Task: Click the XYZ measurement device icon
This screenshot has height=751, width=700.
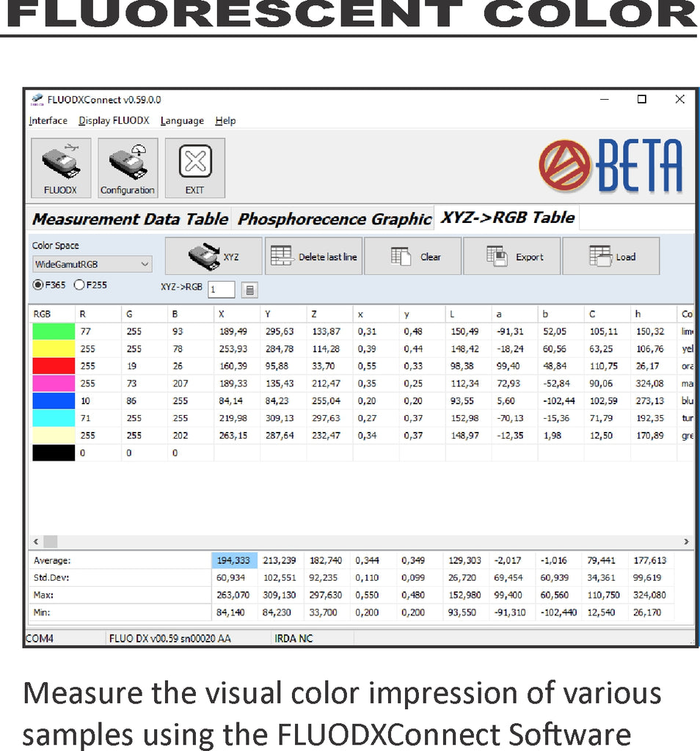Action: (214, 256)
